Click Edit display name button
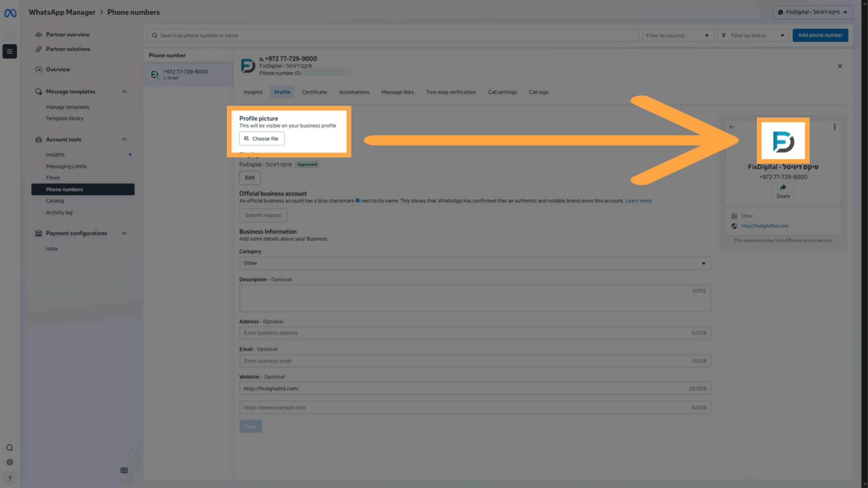This screenshot has height=488, width=868. point(250,178)
